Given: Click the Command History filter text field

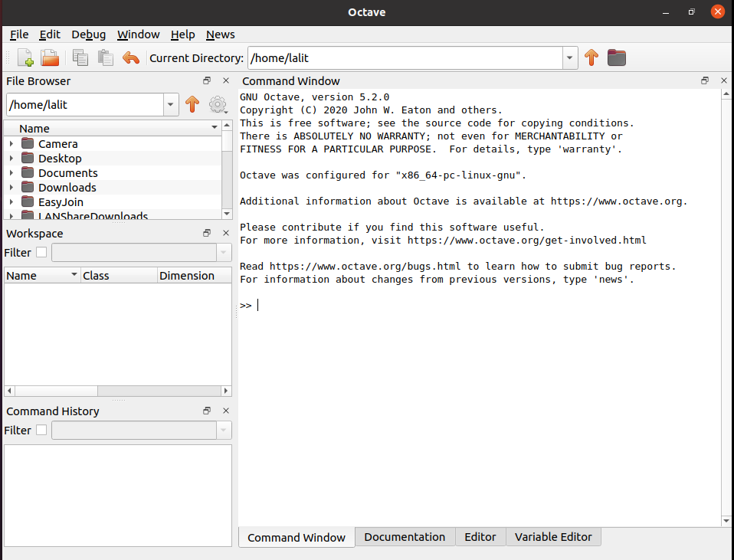Looking at the screenshot, I should point(134,431).
